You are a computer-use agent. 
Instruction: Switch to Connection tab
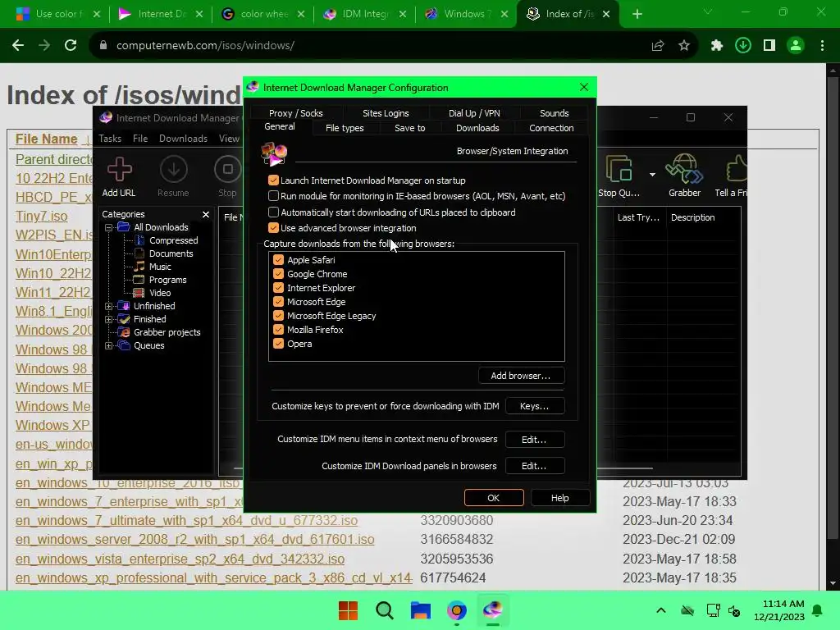coord(551,128)
